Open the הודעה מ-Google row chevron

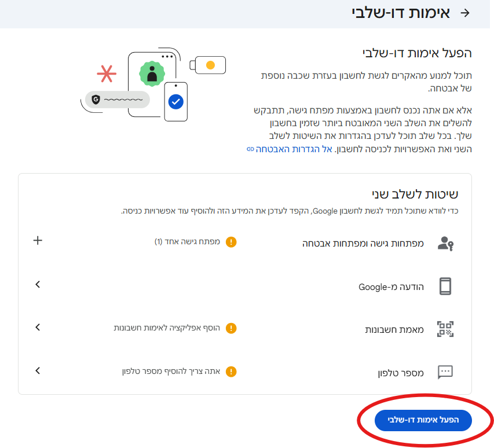[38, 284]
